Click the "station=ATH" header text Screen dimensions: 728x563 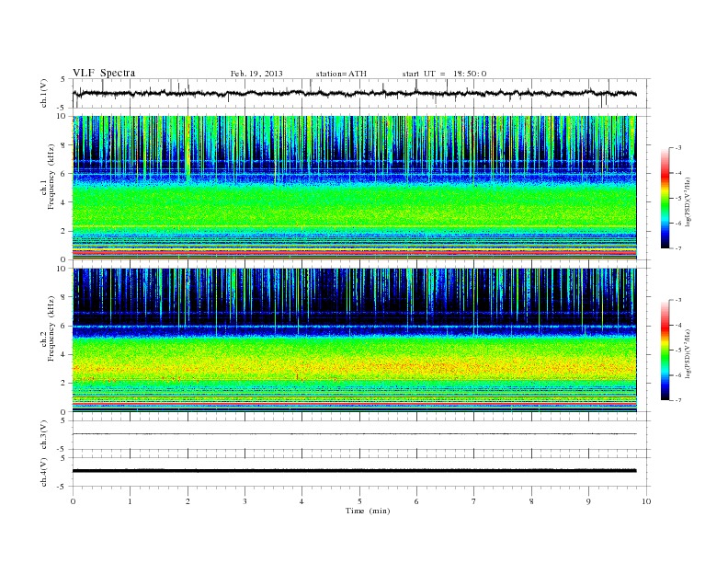(341, 74)
